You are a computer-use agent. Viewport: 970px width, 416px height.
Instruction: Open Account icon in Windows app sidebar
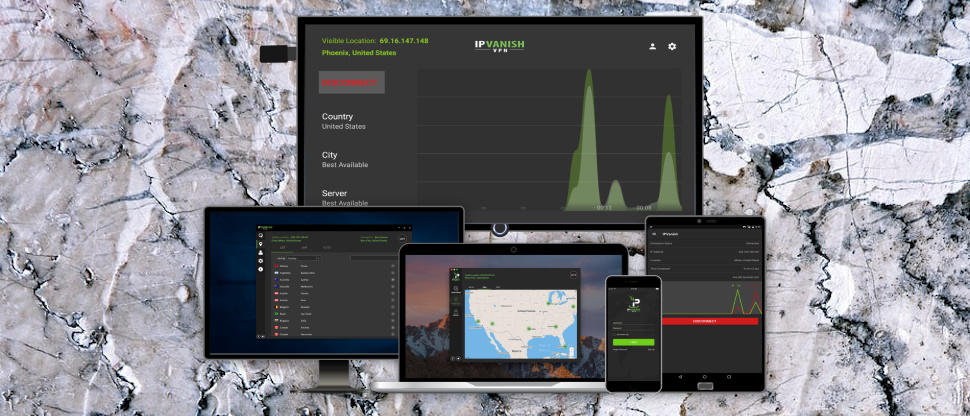(x=260, y=253)
